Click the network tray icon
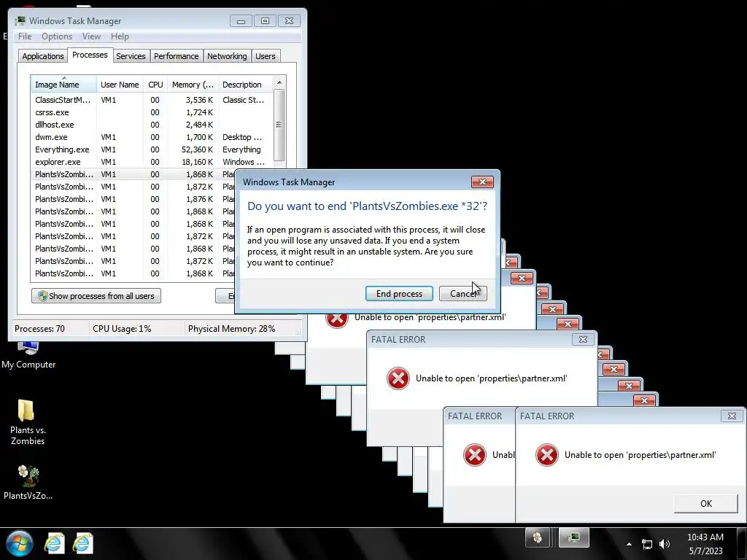The width and height of the screenshot is (747, 560). (646, 544)
